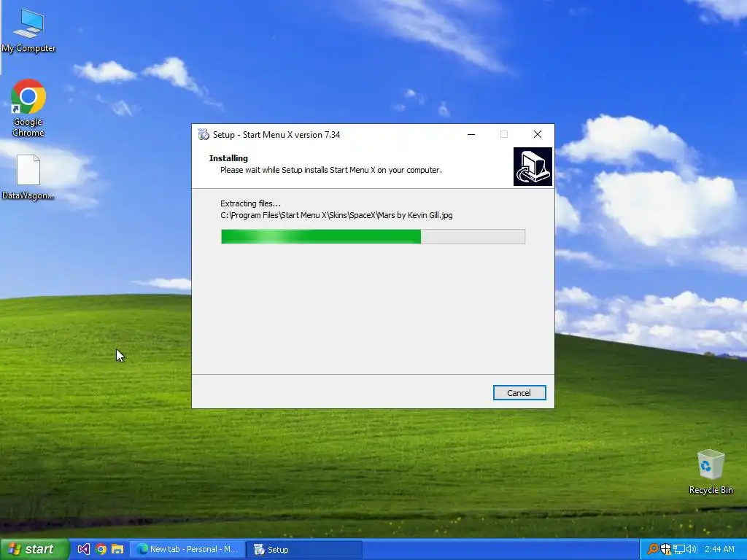The image size is (747, 560).
Task: Open the Recycle Bin on the desktop
Action: 711,472
